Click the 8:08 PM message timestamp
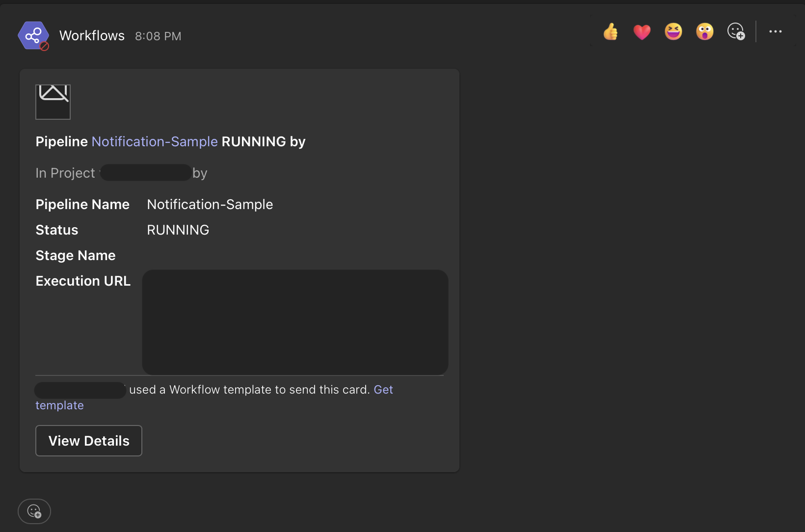805x532 pixels. point(158,36)
